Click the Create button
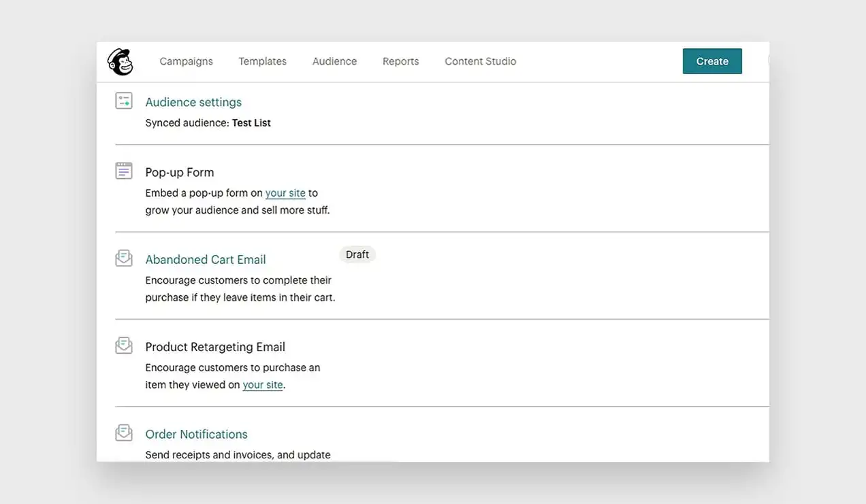The width and height of the screenshot is (866, 504). 712,61
